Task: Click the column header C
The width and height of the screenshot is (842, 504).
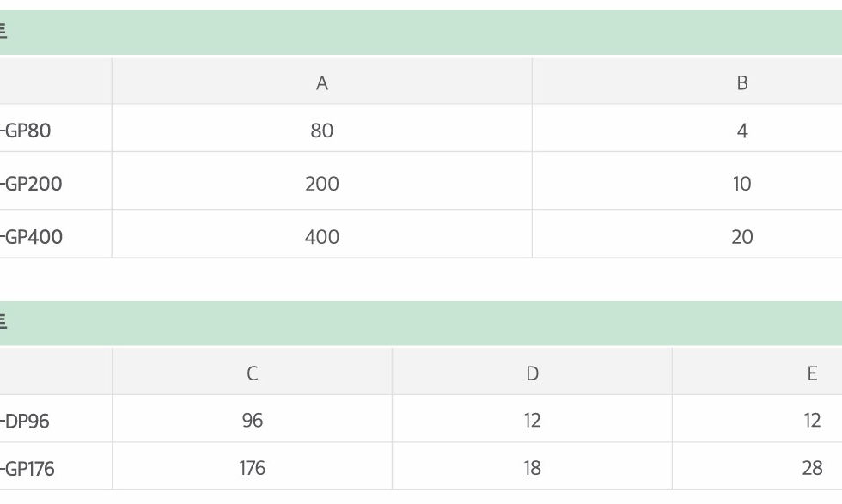Action: click(252, 372)
